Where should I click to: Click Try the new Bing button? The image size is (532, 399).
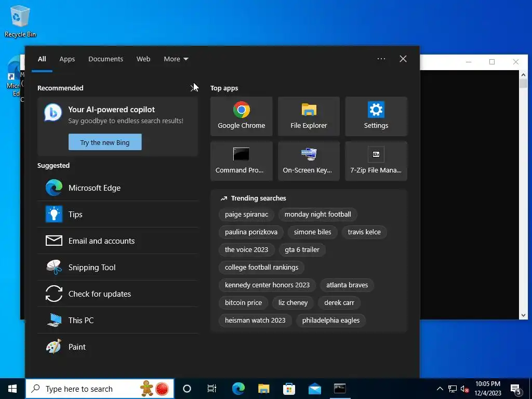tap(105, 142)
